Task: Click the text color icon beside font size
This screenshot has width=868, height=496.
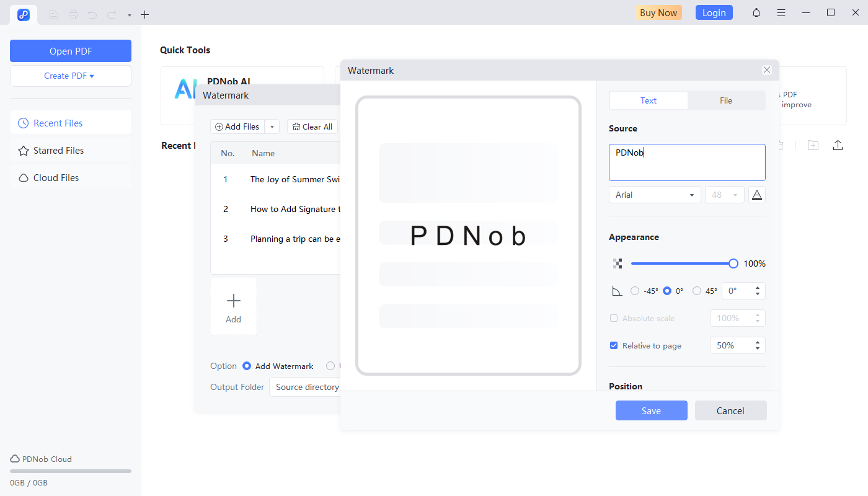Action: pos(756,195)
